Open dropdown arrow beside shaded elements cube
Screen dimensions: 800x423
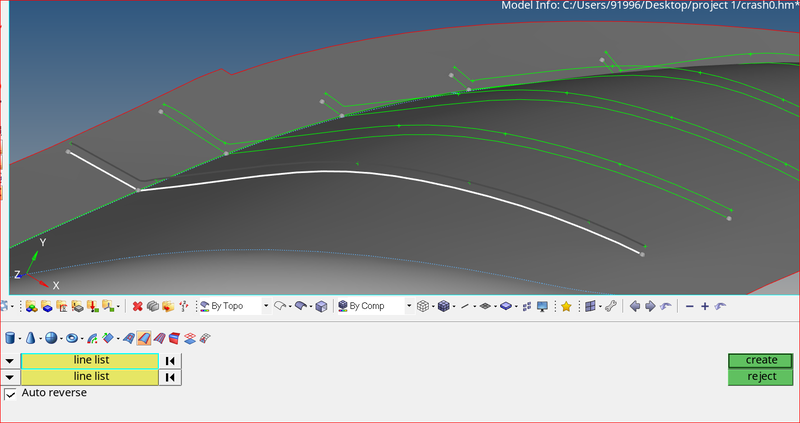point(454,307)
